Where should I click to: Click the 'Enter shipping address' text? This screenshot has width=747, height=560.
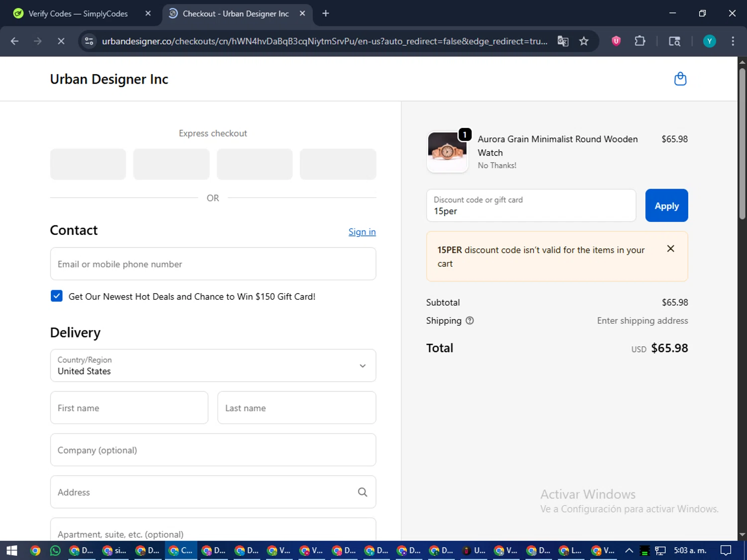point(642,321)
